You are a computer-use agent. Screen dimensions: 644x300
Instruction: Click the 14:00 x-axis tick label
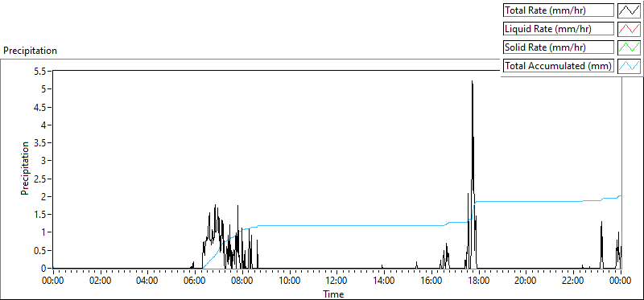[x=384, y=282]
